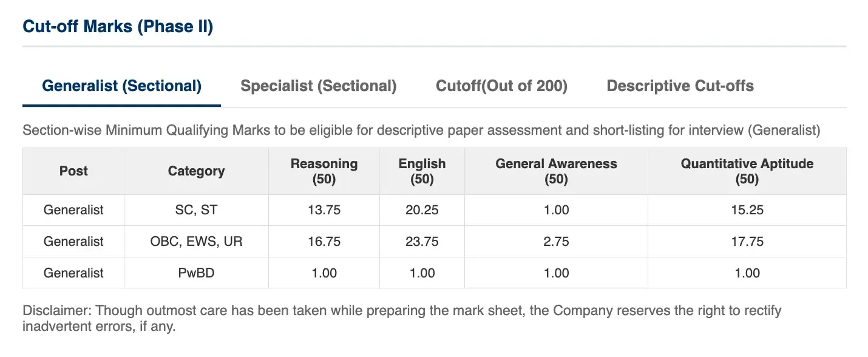Click the English (50) column header

[422, 171]
